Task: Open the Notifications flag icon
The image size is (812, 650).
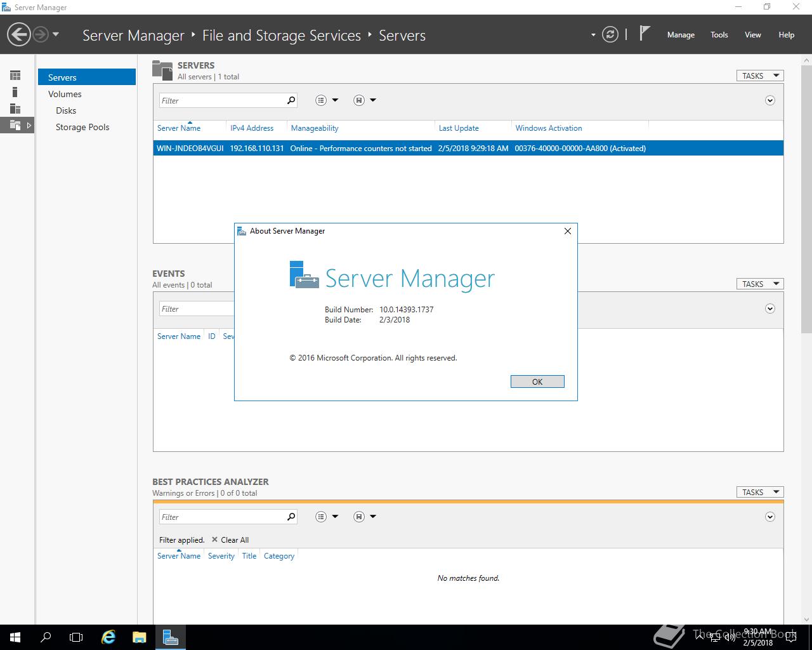Action: point(645,33)
